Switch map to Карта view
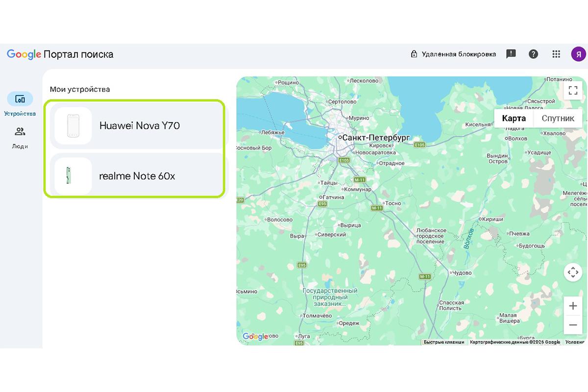Viewport: 588px width, 392px height. pyautogui.click(x=514, y=119)
